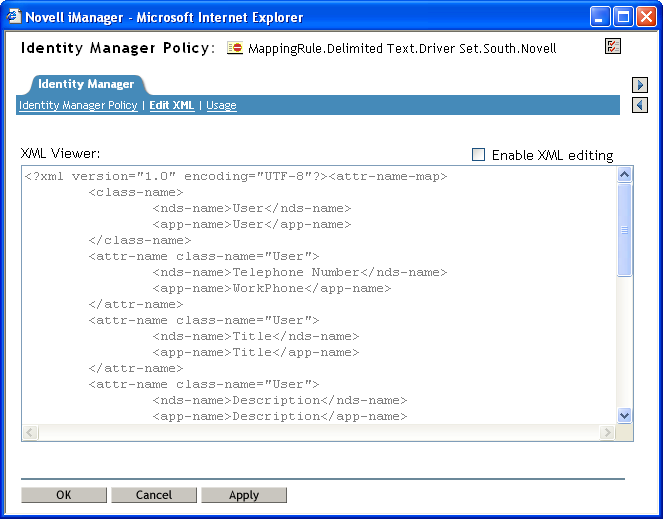This screenshot has width=663, height=519.
Task: Click the Title nds-name line
Action: [x=255, y=336]
